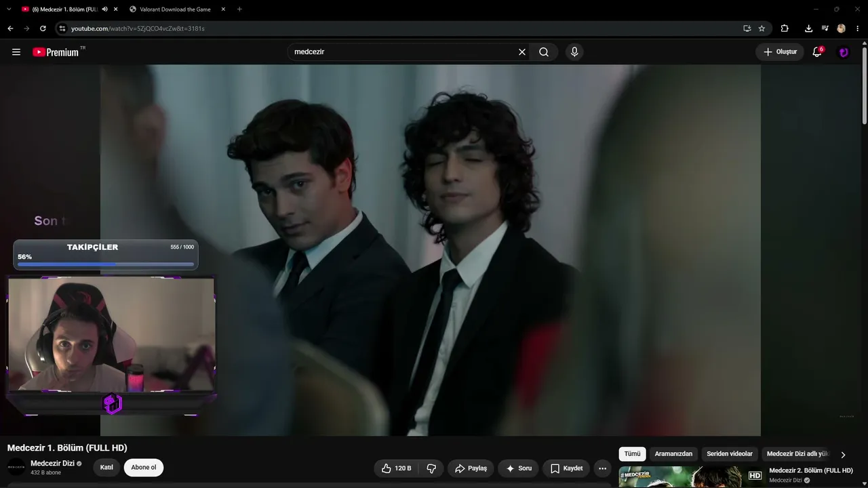
Task: Show more filter chips with right arrow
Action: tap(843, 455)
